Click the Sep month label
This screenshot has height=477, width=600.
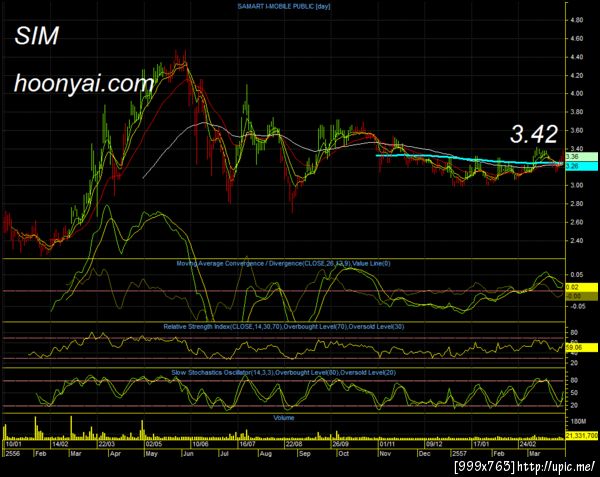click(305, 453)
